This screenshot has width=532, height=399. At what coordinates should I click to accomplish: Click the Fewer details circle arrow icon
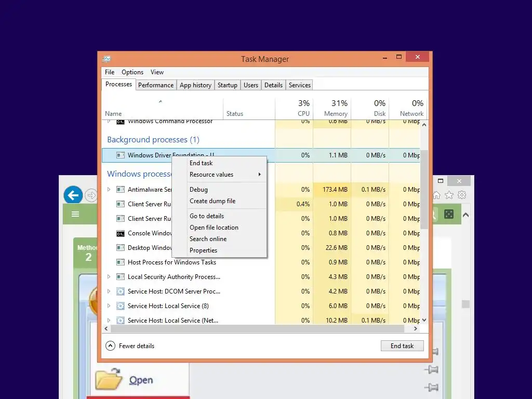[x=110, y=345]
